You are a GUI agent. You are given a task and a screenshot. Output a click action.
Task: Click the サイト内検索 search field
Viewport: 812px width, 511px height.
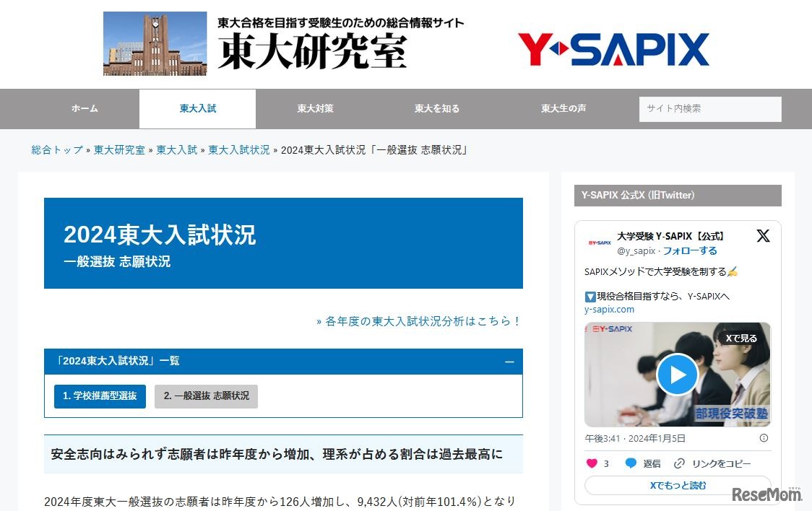coord(710,108)
